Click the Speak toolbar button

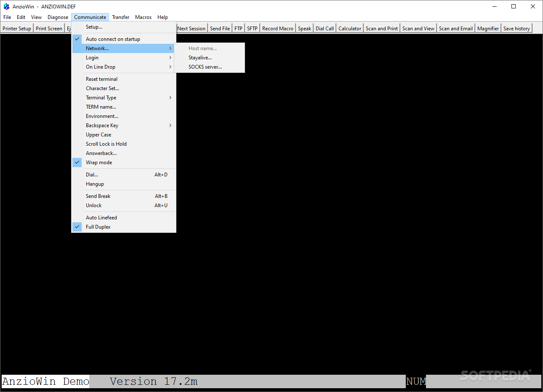pos(305,28)
